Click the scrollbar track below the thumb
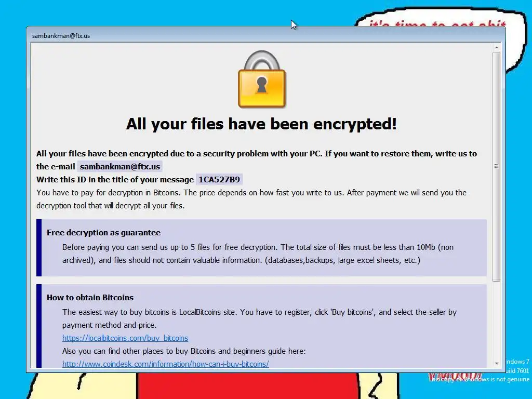 tap(496, 320)
